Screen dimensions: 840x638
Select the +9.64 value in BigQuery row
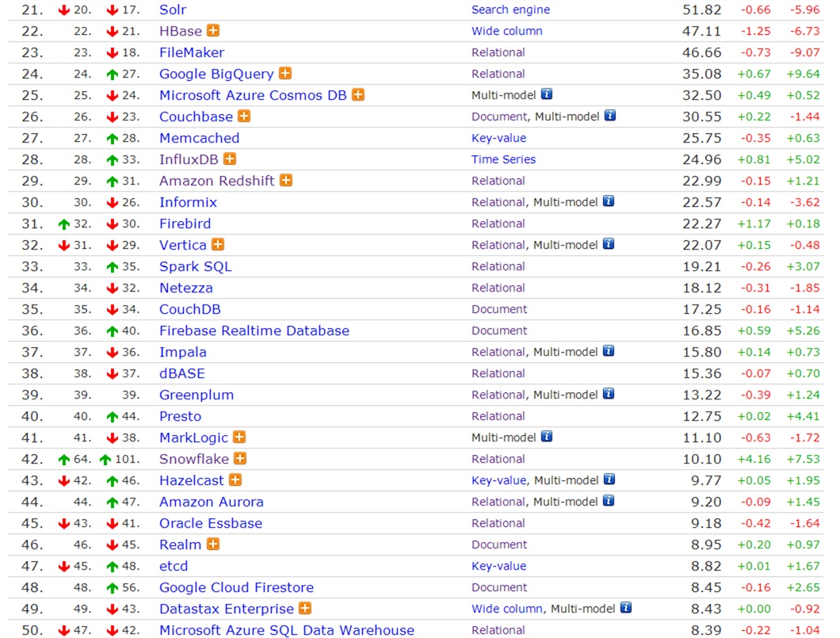(x=803, y=74)
